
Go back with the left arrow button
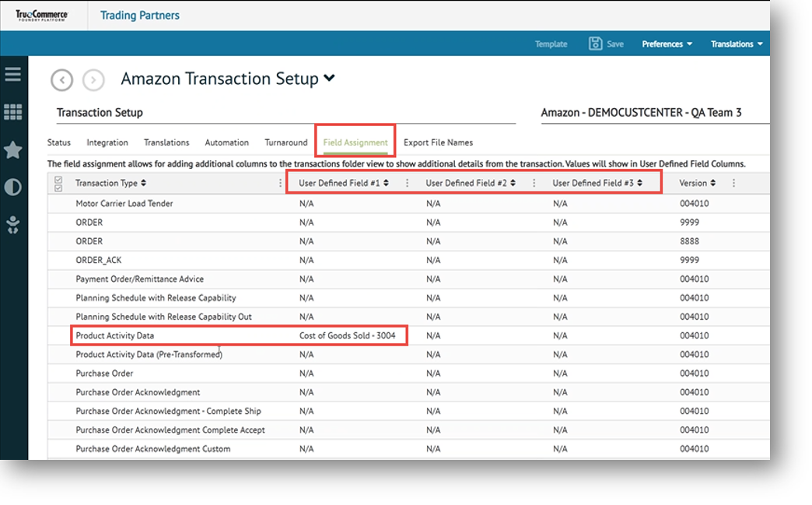click(61, 80)
